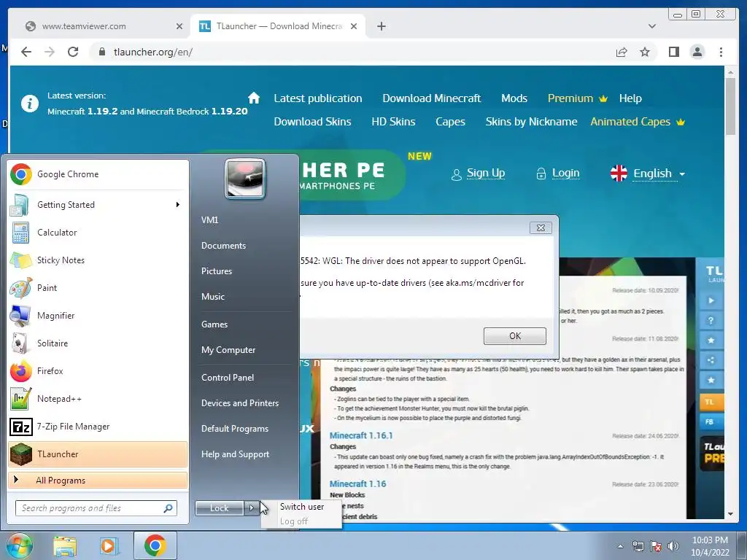The image size is (747, 560).
Task: Click the tlauncher.org address bar
Action: pos(351,52)
